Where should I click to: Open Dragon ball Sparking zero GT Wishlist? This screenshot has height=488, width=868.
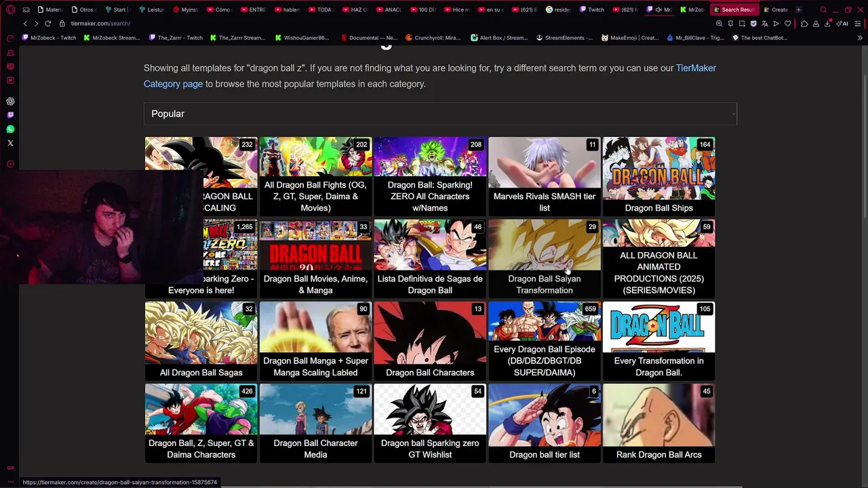[x=430, y=424]
